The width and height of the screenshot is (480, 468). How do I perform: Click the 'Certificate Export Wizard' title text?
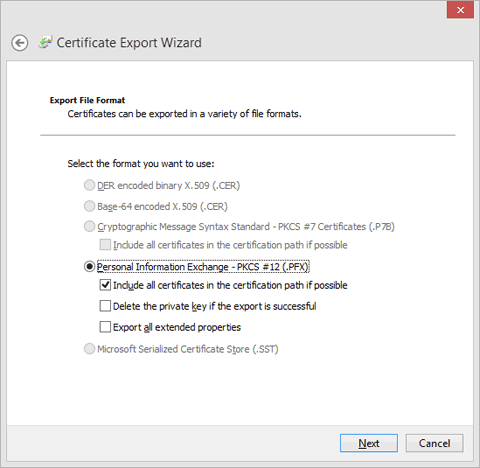pos(129,43)
